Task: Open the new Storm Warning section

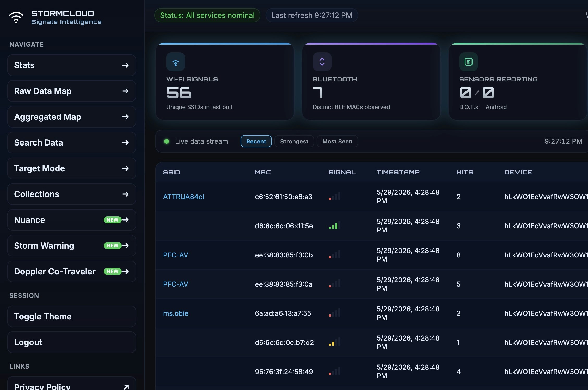Action: [72, 246]
